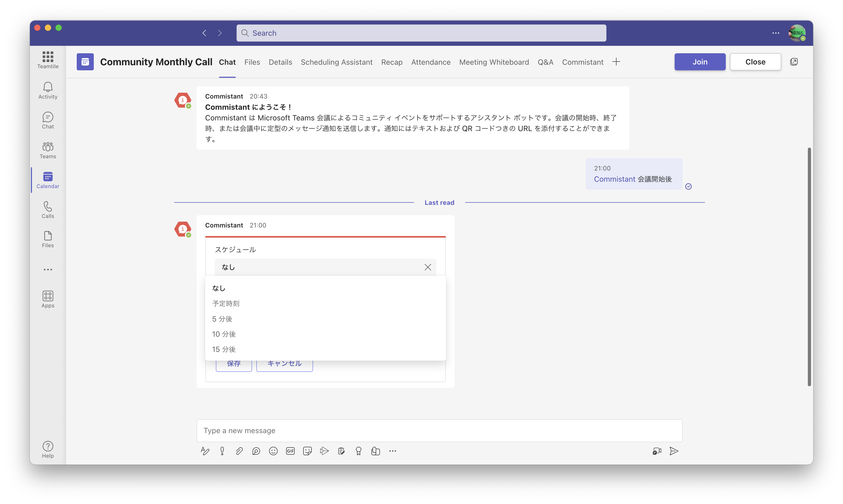Viewport: 843px width, 504px height.
Task: Click the Commistant avatar at 20:43
Action: point(183,100)
